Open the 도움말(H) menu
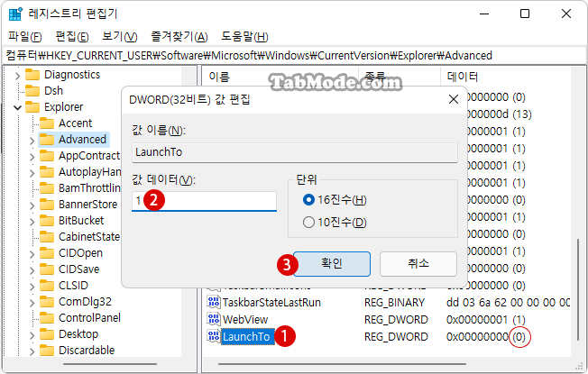The height and width of the screenshot is (374, 588). tap(244, 36)
